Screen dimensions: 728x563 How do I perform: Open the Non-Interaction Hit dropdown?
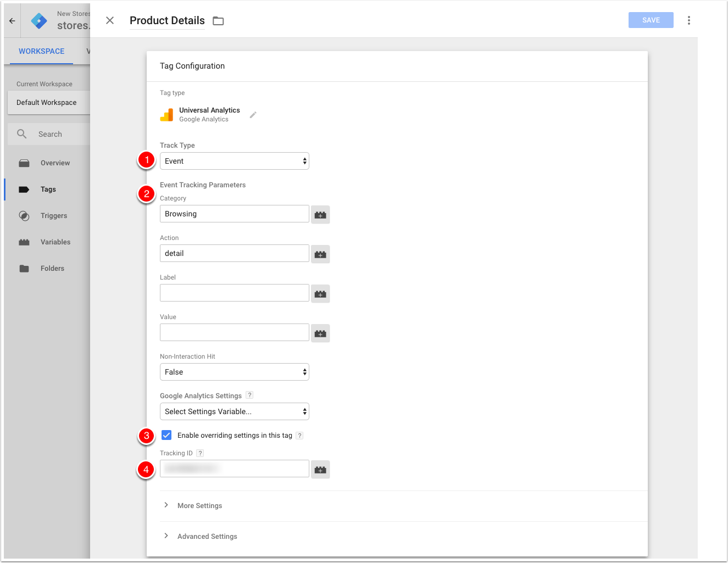tap(235, 372)
